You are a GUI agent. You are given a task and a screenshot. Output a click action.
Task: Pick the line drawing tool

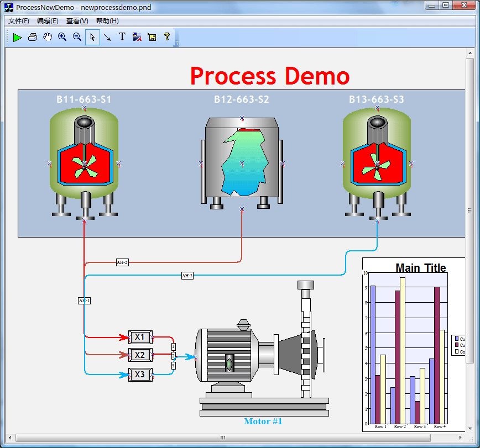click(107, 37)
